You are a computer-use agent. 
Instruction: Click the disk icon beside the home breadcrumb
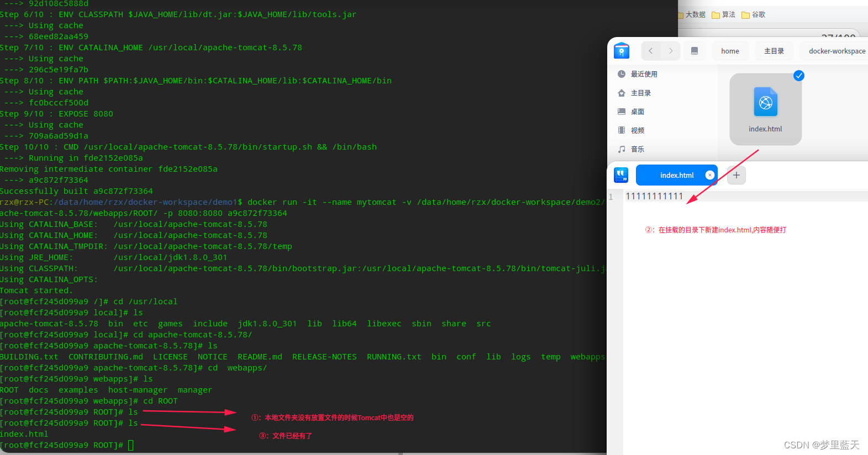tap(695, 51)
